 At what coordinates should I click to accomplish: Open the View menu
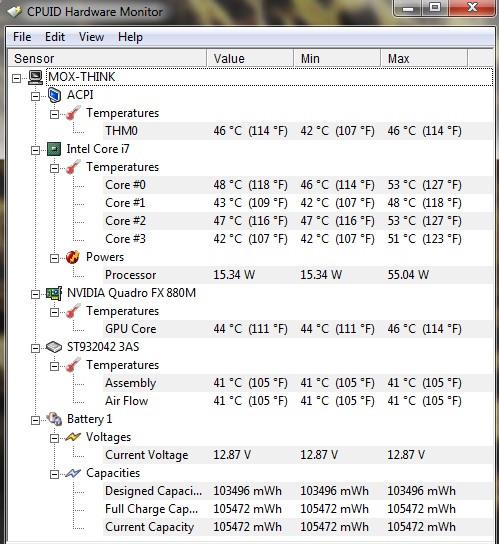91,37
